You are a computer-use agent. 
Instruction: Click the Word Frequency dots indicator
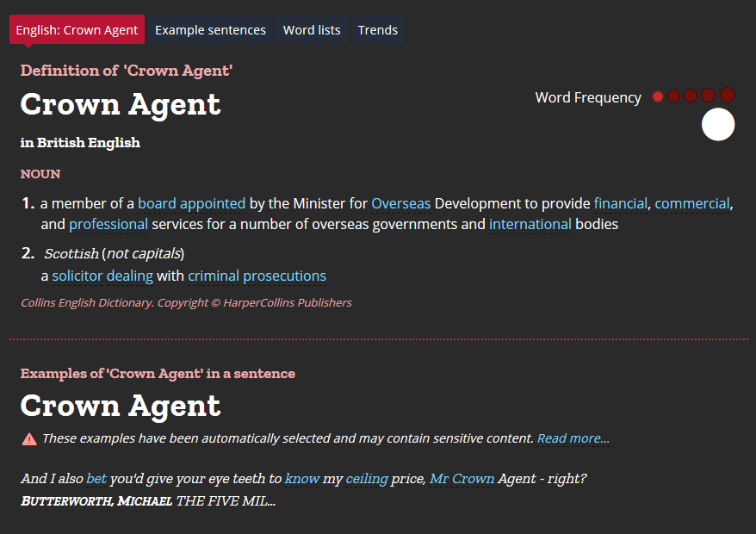pos(693,96)
